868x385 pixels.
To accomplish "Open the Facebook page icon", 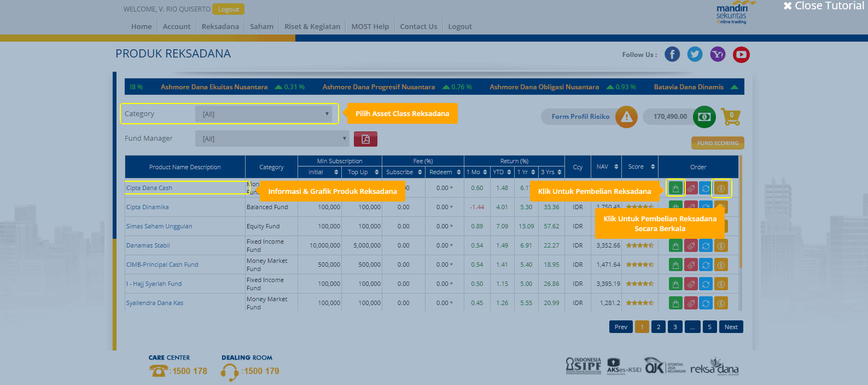I will pyautogui.click(x=672, y=54).
